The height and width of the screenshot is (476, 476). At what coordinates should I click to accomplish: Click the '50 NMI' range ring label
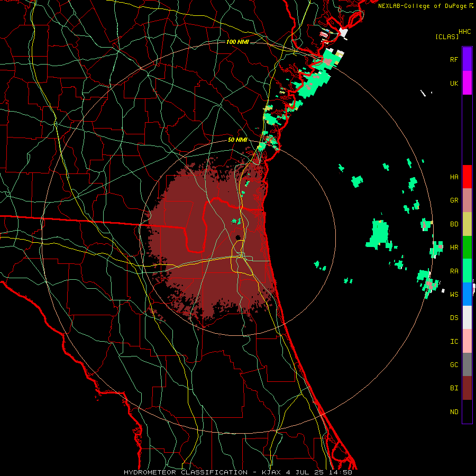click(237, 140)
